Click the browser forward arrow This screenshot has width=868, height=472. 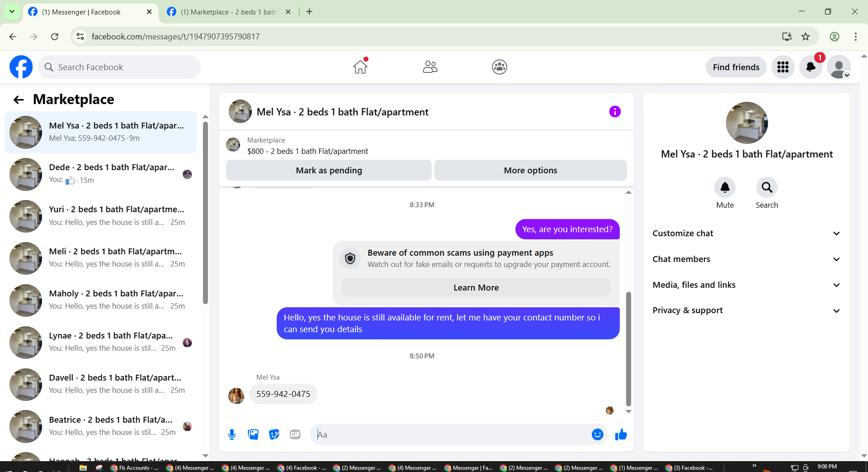click(x=34, y=37)
